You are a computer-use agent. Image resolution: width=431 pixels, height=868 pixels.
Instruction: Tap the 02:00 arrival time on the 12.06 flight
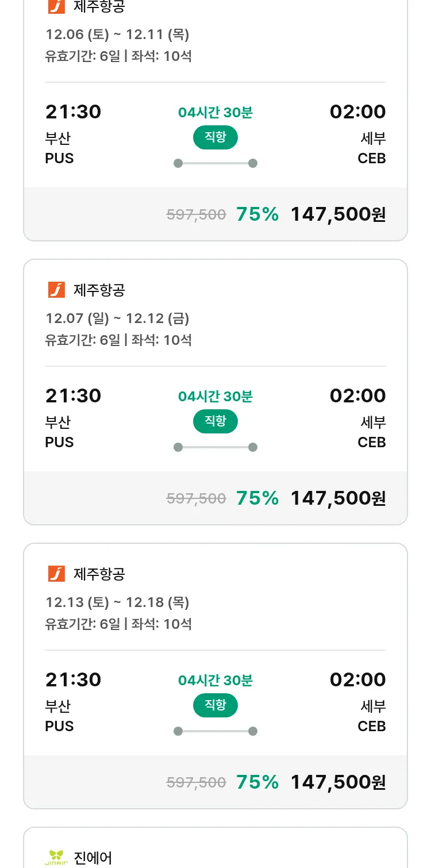(x=357, y=112)
